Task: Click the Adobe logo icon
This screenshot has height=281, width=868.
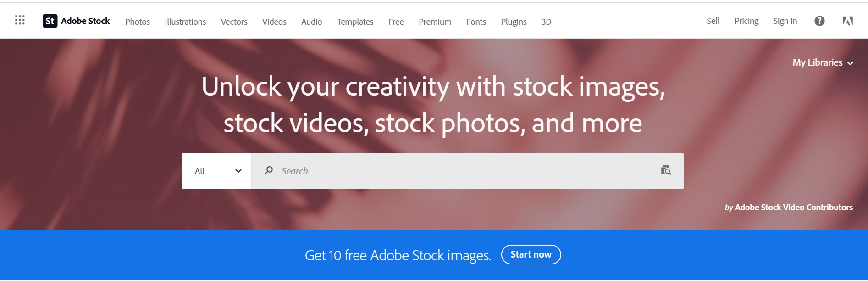Action: coord(848,21)
